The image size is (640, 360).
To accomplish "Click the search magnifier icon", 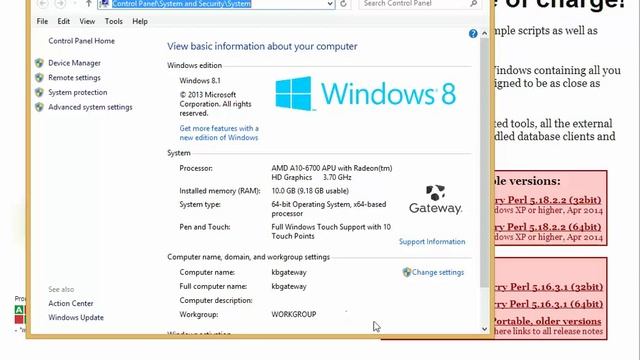I will tap(473, 3).
